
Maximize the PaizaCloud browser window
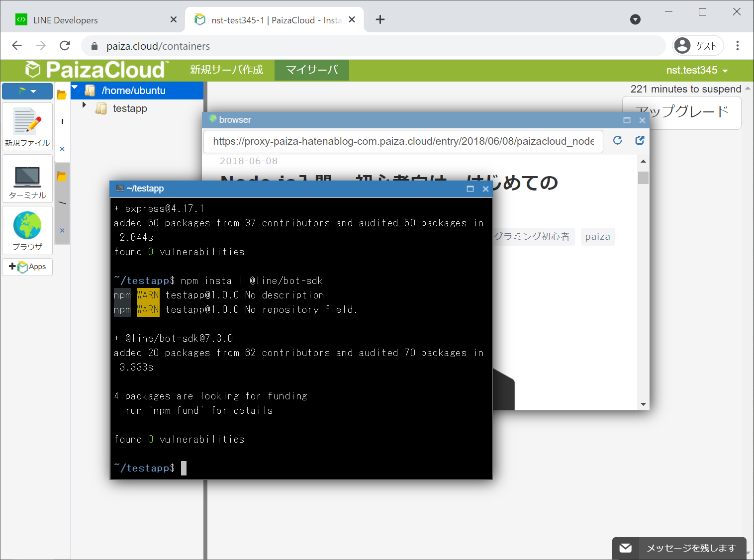(627, 120)
